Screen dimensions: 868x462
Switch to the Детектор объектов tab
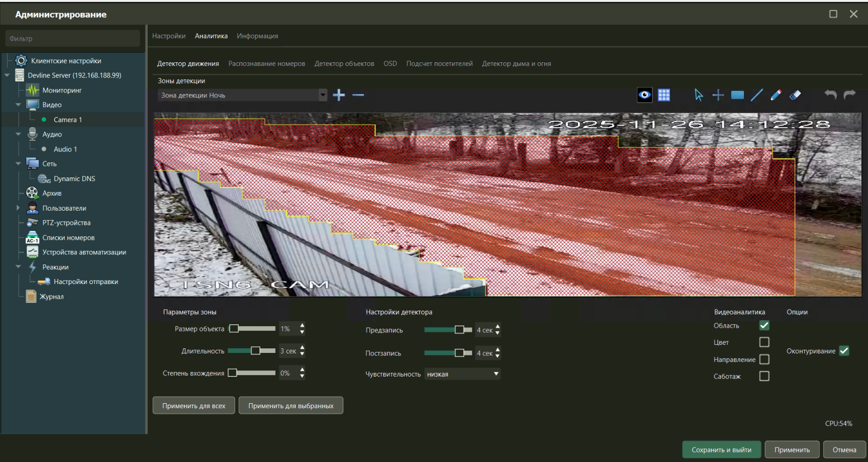344,64
